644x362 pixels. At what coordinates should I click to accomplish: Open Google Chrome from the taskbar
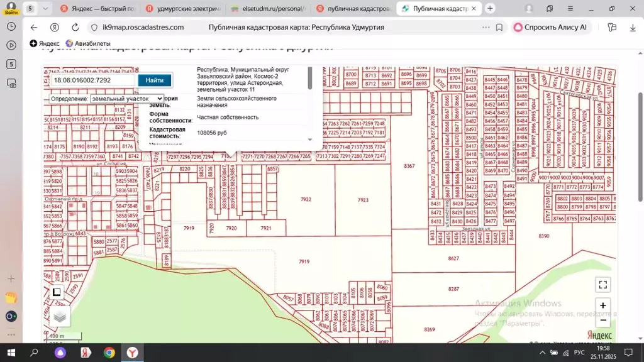(109, 353)
